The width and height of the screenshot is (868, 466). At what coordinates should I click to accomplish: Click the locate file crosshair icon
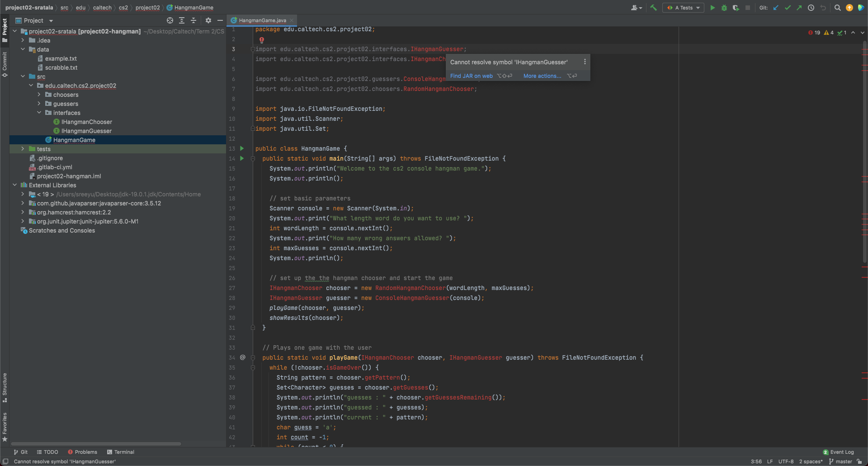pyautogui.click(x=170, y=20)
